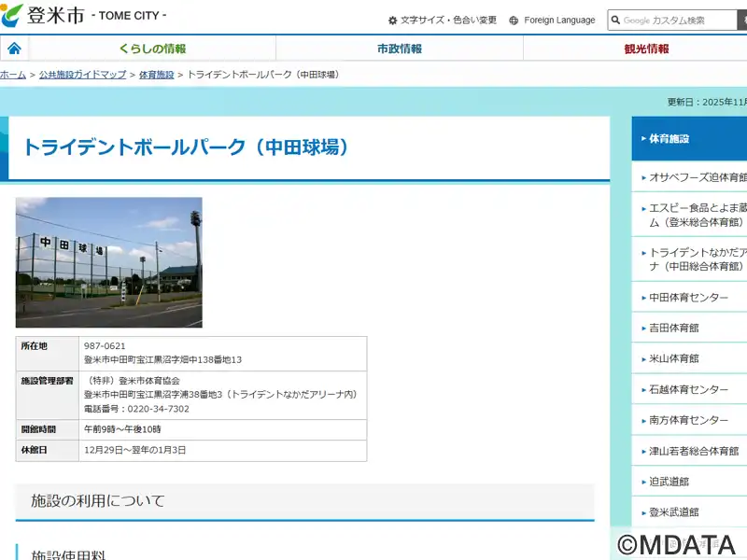
Task: Click the ホーム breadcrumb link
Action: (13, 74)
